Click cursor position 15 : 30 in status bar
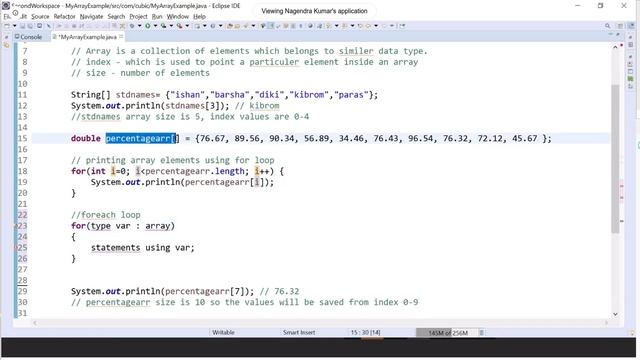Viewport: 640px width, 360px height. coord(366,333)
